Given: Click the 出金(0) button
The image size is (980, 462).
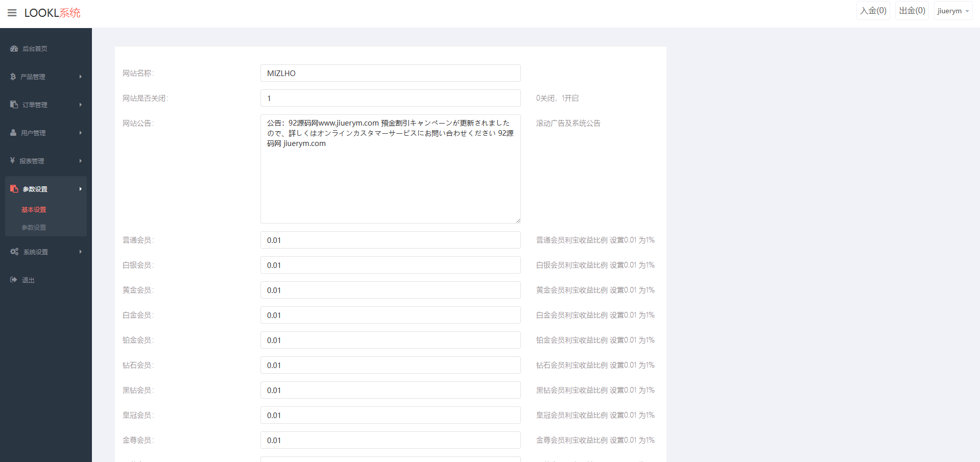Looking at the screenshot, I should pos(912,11).
